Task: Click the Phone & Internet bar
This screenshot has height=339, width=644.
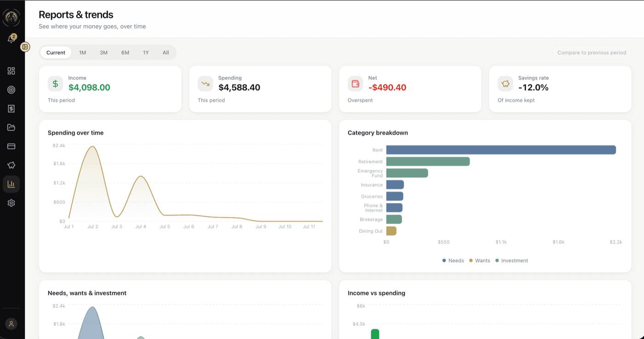Action: pyautogui.click(x=394, y=208)
